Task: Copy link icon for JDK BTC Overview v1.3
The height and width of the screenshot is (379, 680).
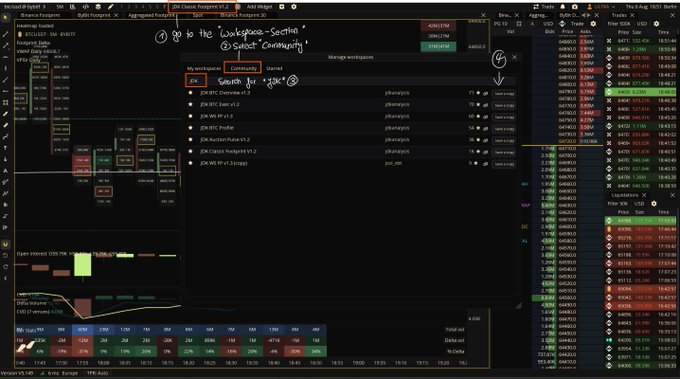Action: point(486,93)
